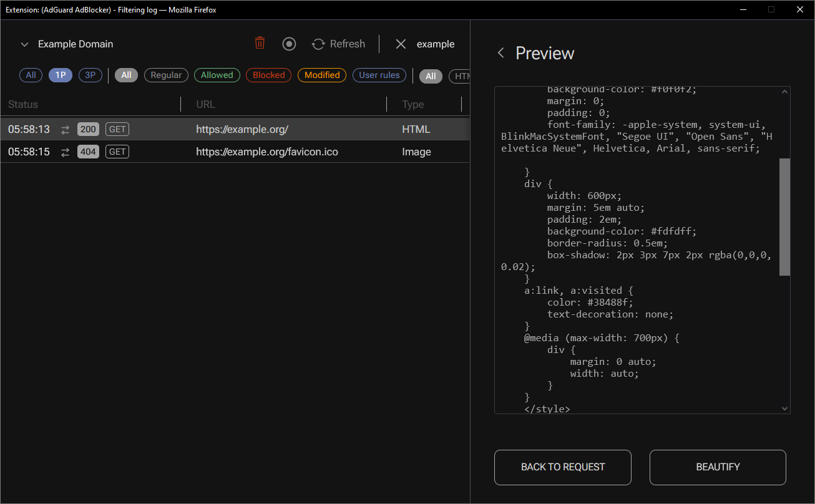Click inside the example search field
815x504 pixels.
pos(435,44)
